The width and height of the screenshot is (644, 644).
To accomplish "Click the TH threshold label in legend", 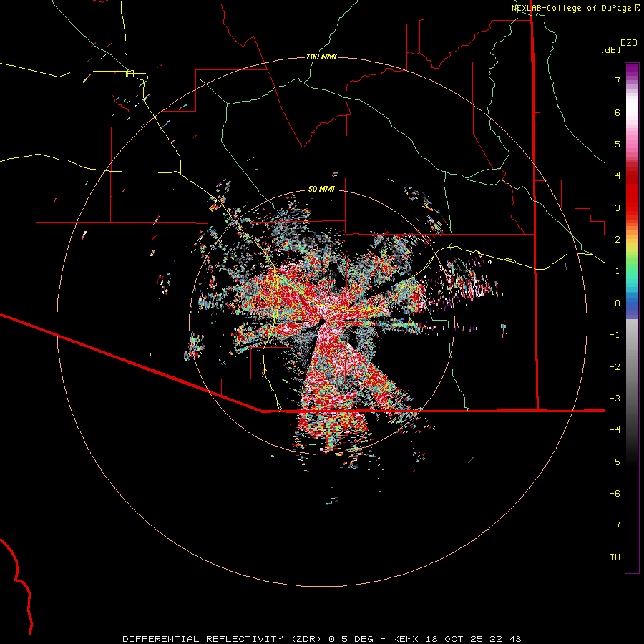I will click(x=615, y=557).
